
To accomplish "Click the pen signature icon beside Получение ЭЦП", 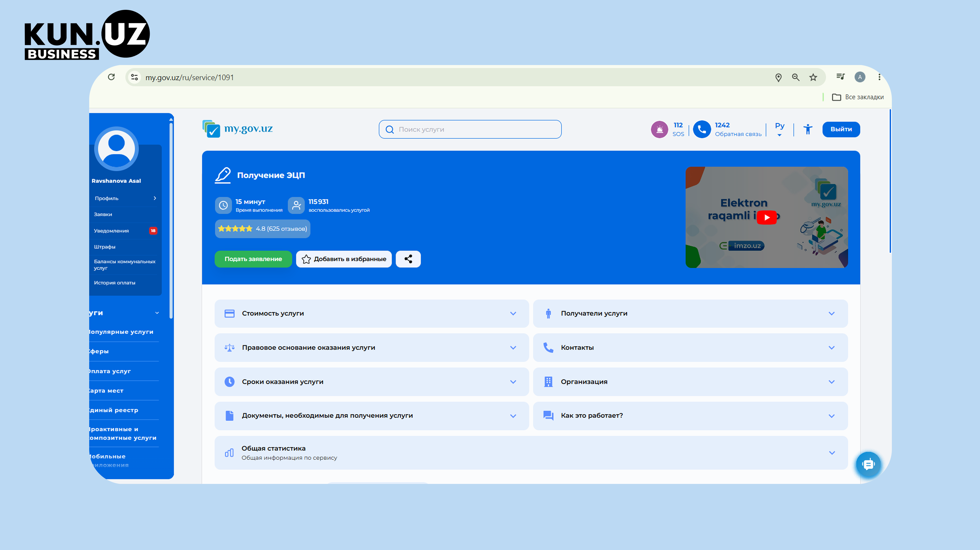I will coord(223,175).
